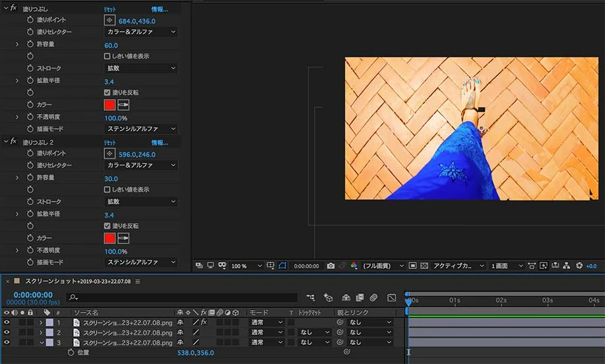
Task: Open 描画モード dropdown in first 塗りつぶし effect
Action: tap(141, 129)
